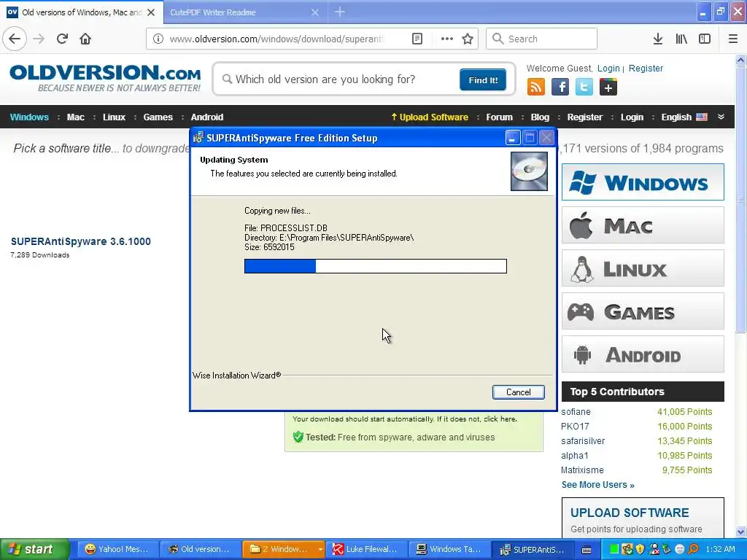Click the Twitter icon on OldVersion header
The image size is (747, 560).
(584, 87)
